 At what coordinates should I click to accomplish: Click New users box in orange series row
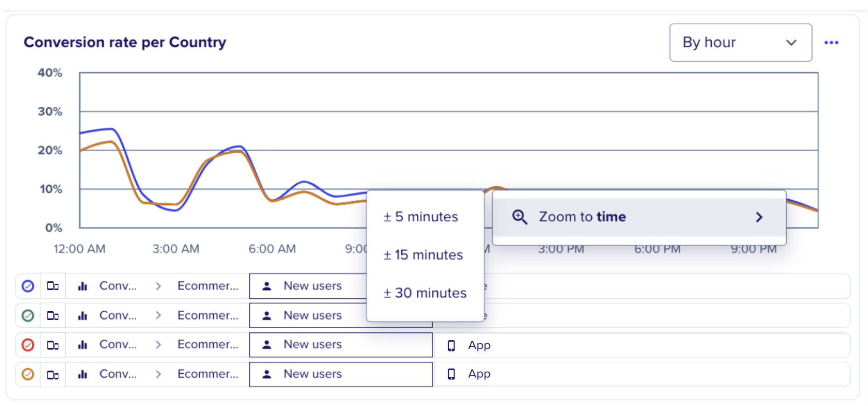point(341,374)
